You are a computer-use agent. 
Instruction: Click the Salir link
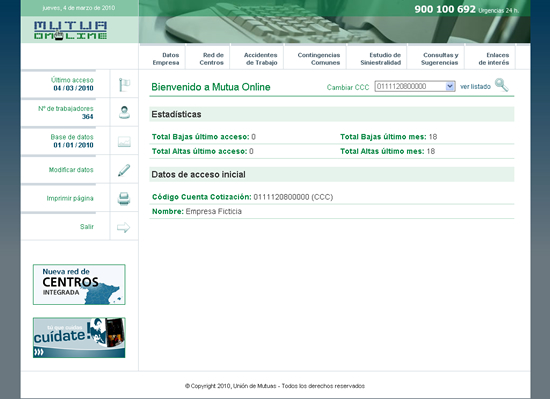click(87, 226)
